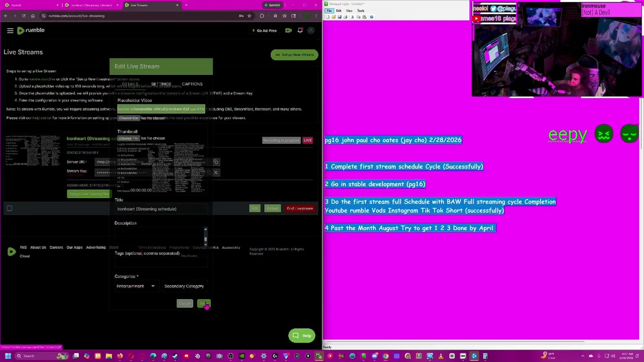Open browser extensions puzzle icon
This screenshot has height=362, width=644.
(262, 16)
